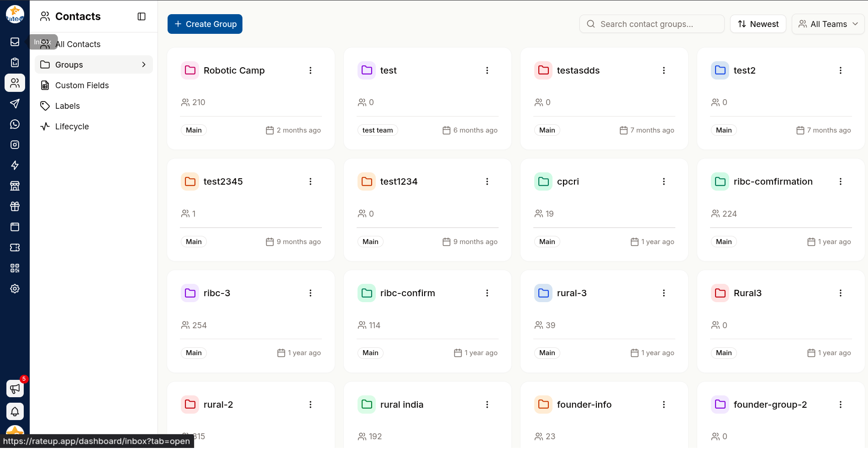Click the blue folder icon of test2
Screen dimensions: 868x458
pyautogui.click(x=720, y=70)
